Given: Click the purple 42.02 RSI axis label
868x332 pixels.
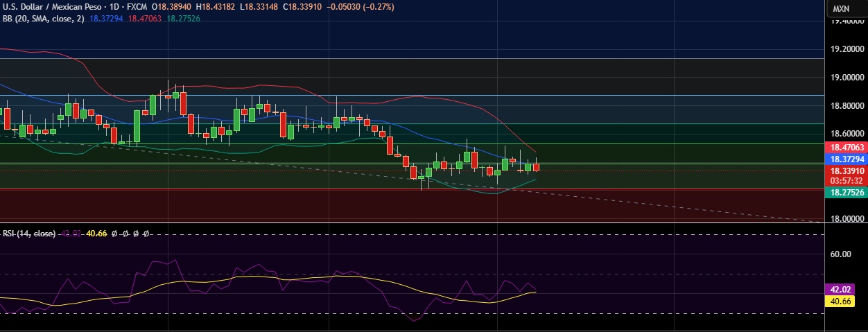Looking at the screenshot, I should (x=844, y=290).
